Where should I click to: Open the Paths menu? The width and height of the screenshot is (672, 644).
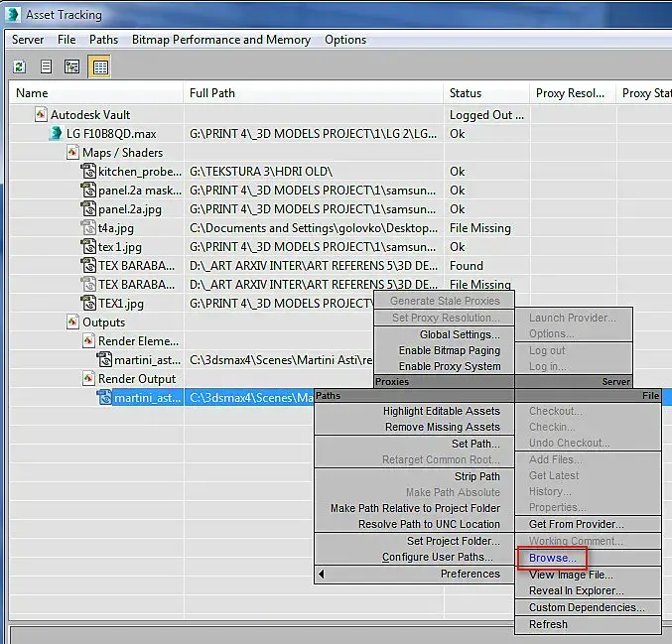coord(103,40)
